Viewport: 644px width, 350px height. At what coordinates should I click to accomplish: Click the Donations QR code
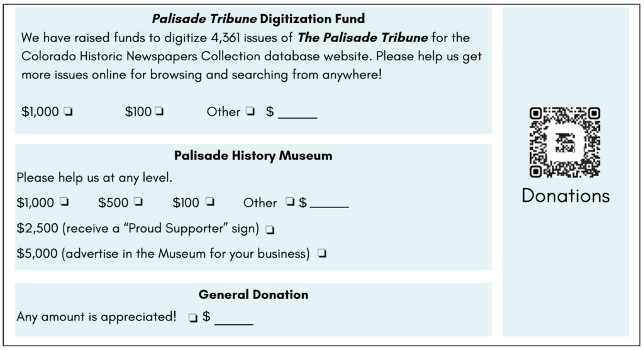point(565,142)
